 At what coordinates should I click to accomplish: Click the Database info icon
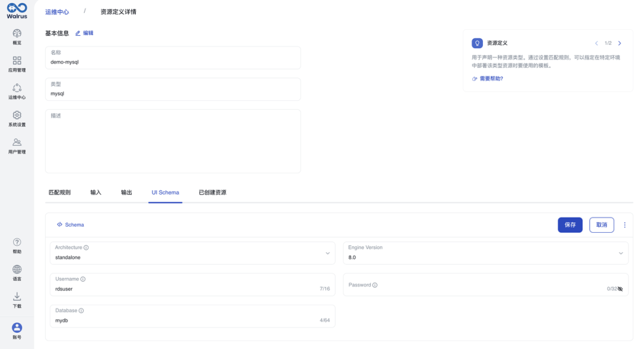pos(81,311)
